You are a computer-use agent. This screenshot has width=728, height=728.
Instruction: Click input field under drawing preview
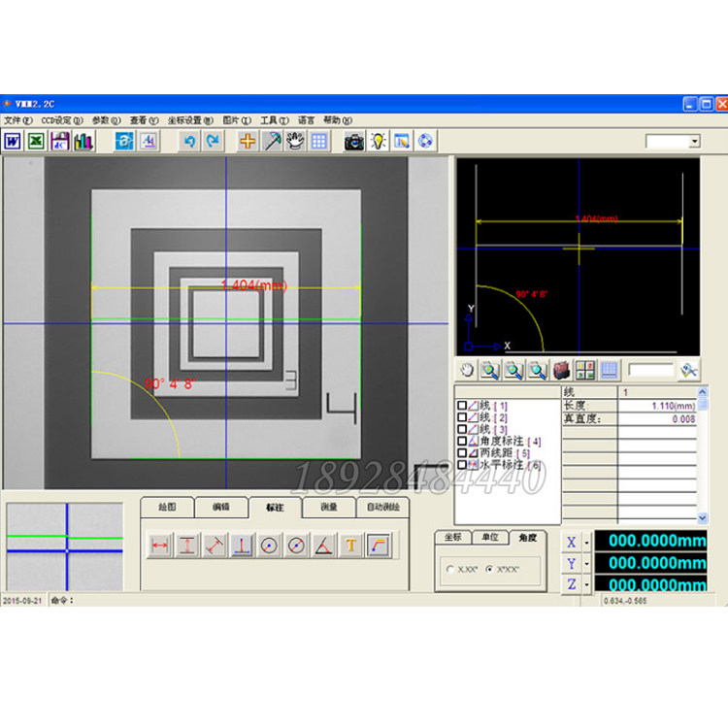(x=651, y=370)
